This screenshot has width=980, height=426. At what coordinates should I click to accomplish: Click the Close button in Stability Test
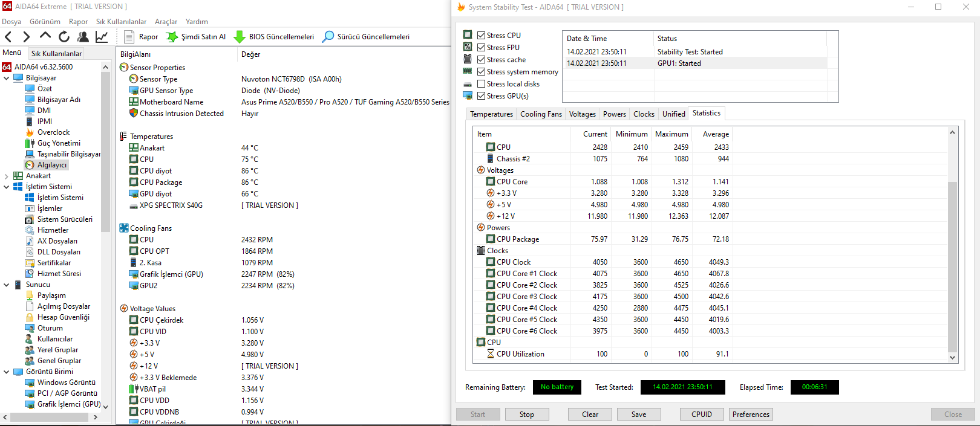point(953,414)
